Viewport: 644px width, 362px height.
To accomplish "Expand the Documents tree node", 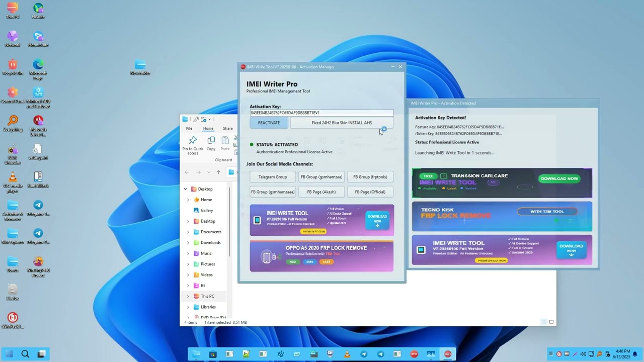I will pos(188,232).
